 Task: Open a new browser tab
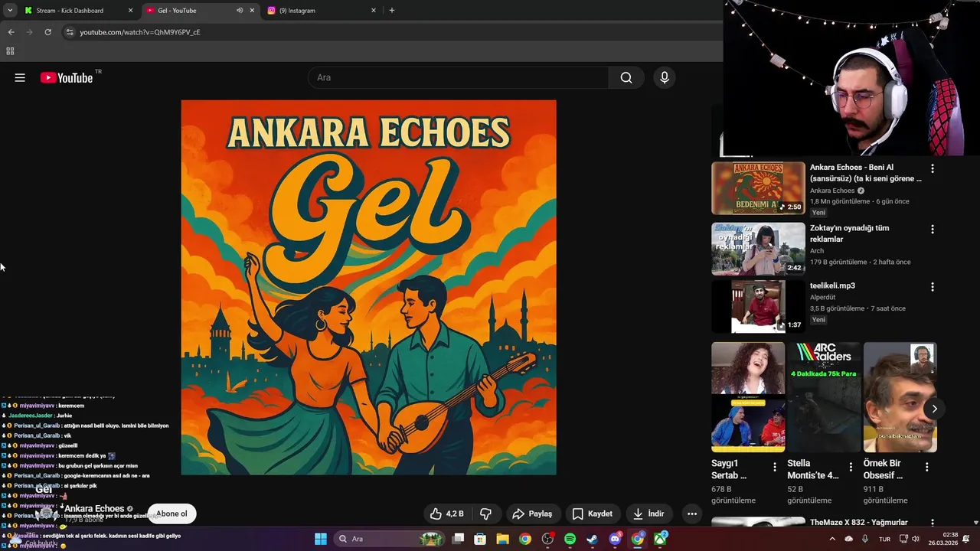[x=392, y=11]
